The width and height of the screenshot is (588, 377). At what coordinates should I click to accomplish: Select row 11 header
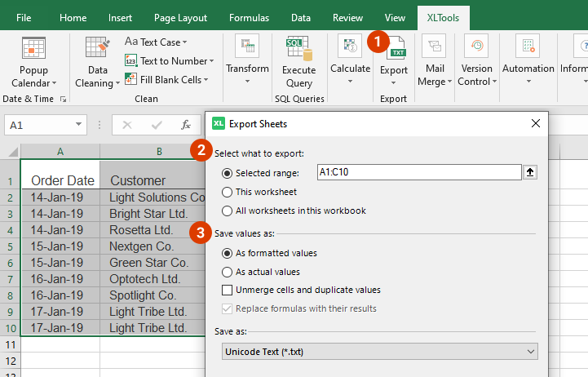pos(11,344)
